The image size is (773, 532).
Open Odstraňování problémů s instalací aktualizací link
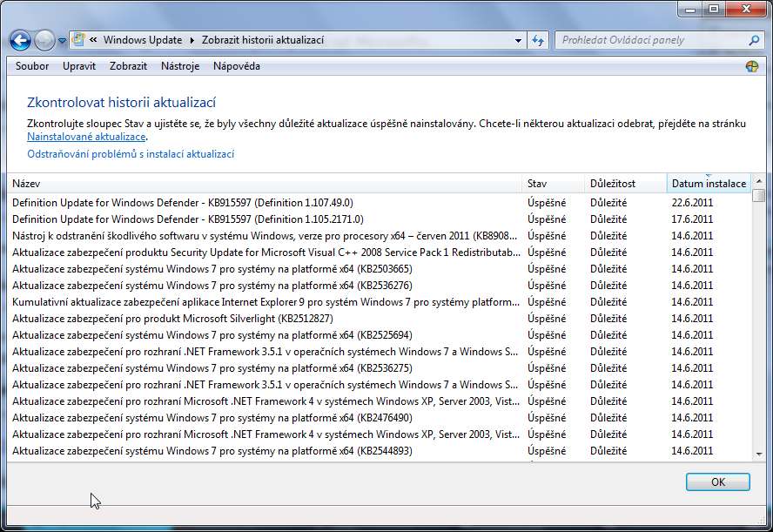[x=131, y=154]
